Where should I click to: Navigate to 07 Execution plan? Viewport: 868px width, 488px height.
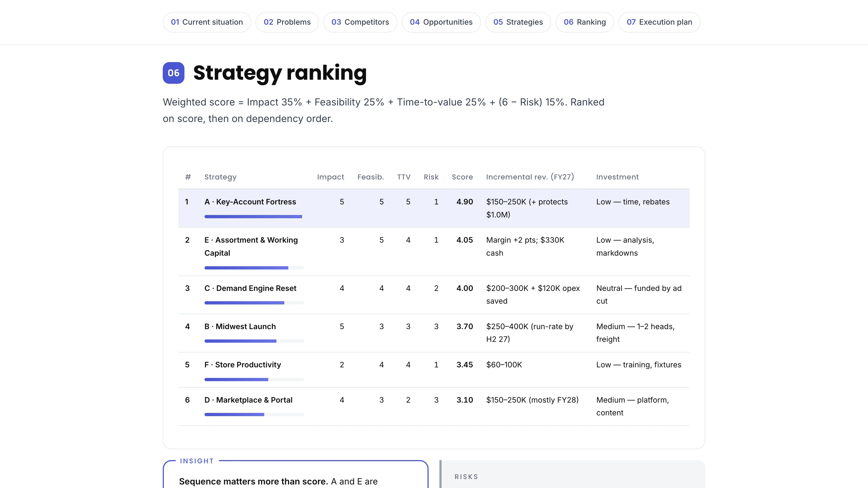(x=659, y=22)
